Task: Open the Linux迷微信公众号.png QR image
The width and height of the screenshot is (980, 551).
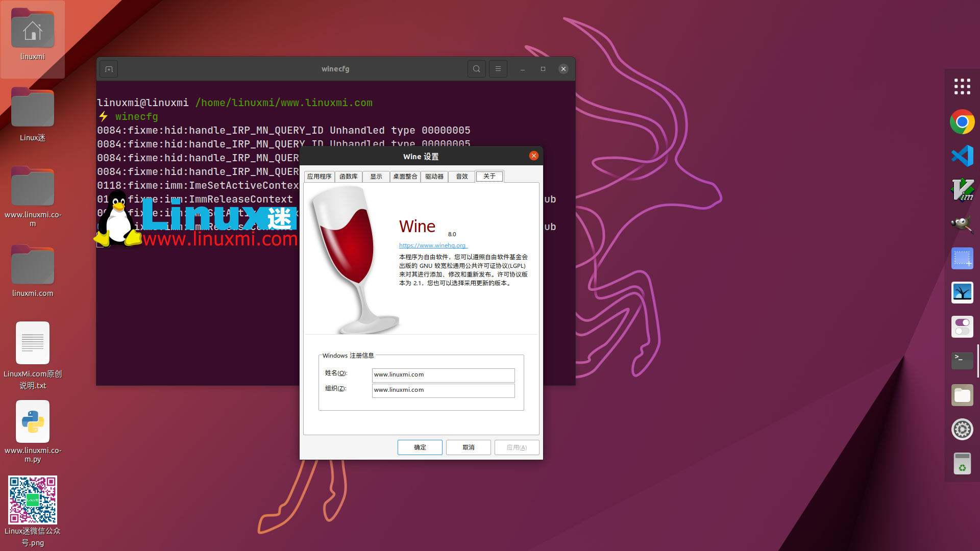Action: 33,500
